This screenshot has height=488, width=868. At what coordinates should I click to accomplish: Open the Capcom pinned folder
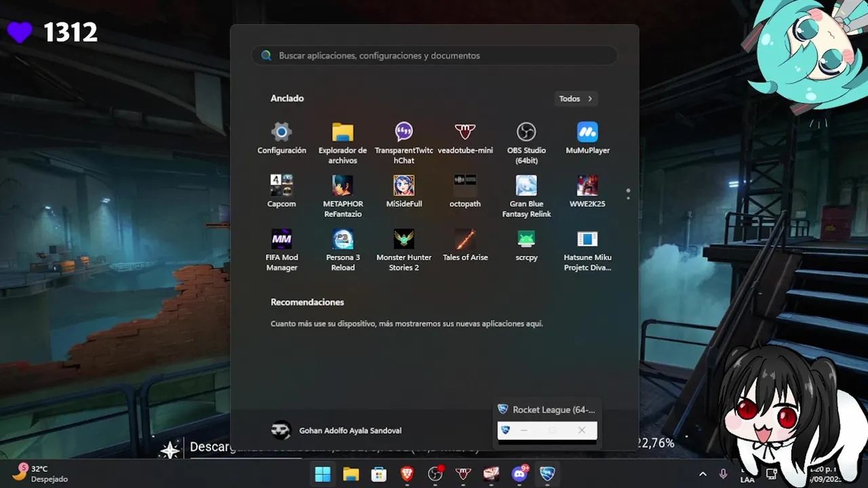click(x=281, y=192)
